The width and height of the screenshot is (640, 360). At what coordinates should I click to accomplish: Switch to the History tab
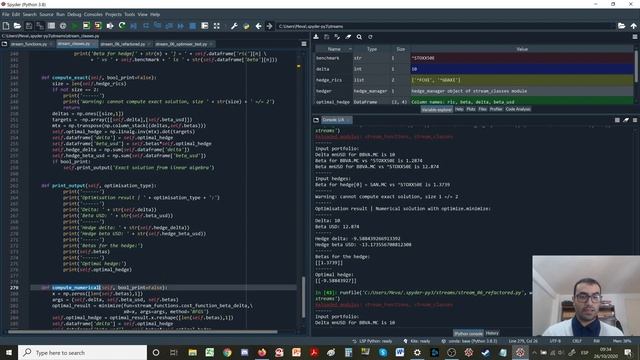[492, 333]
